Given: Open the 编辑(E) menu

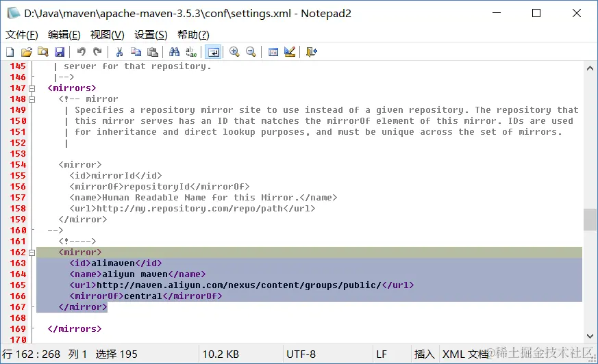Looking at the screenshot, I should click(x=64, y=35).
